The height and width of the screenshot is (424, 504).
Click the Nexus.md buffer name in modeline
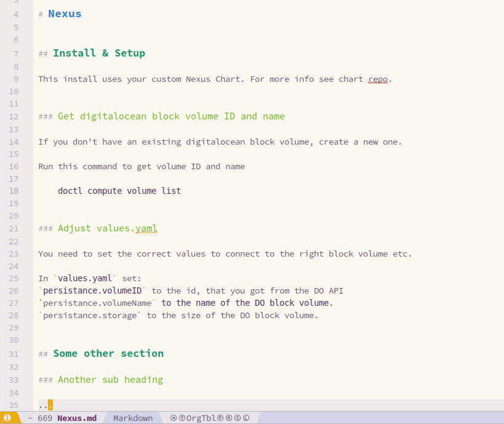[77, 418]
